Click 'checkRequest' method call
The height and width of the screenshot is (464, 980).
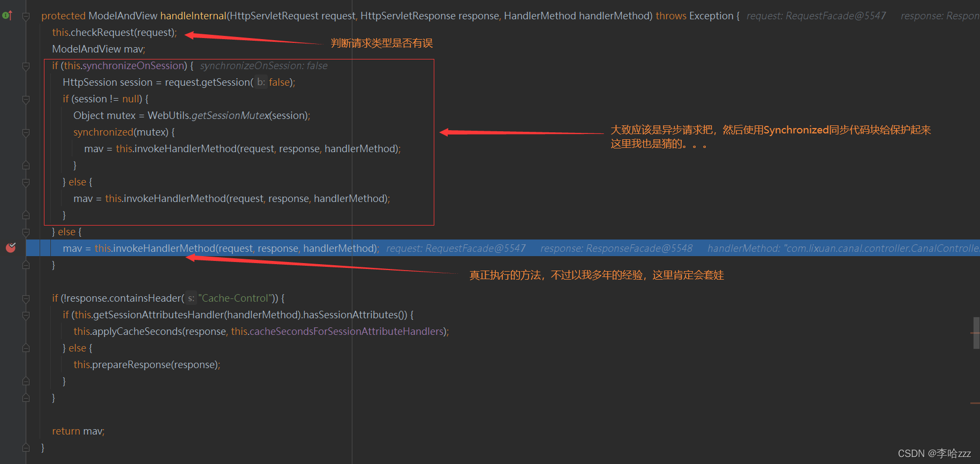pyautogui.click(x=101, y=33)
